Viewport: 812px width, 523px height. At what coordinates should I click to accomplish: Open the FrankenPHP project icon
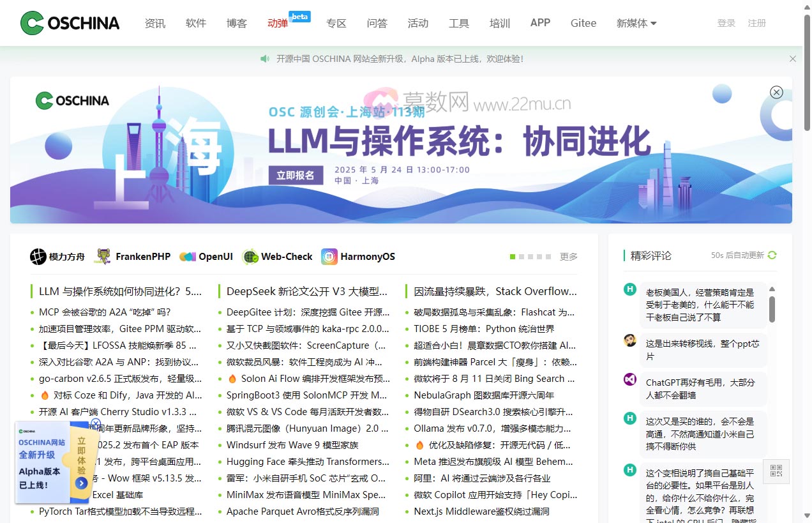103,257
